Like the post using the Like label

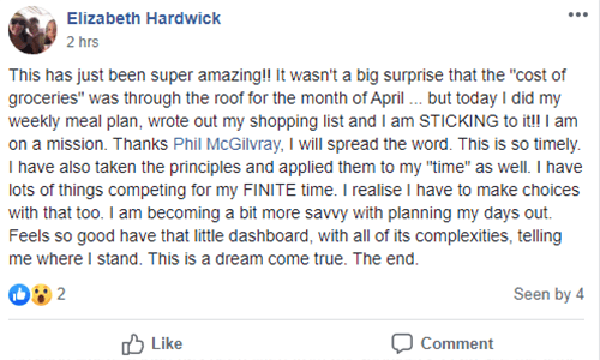tap(166, 343)
